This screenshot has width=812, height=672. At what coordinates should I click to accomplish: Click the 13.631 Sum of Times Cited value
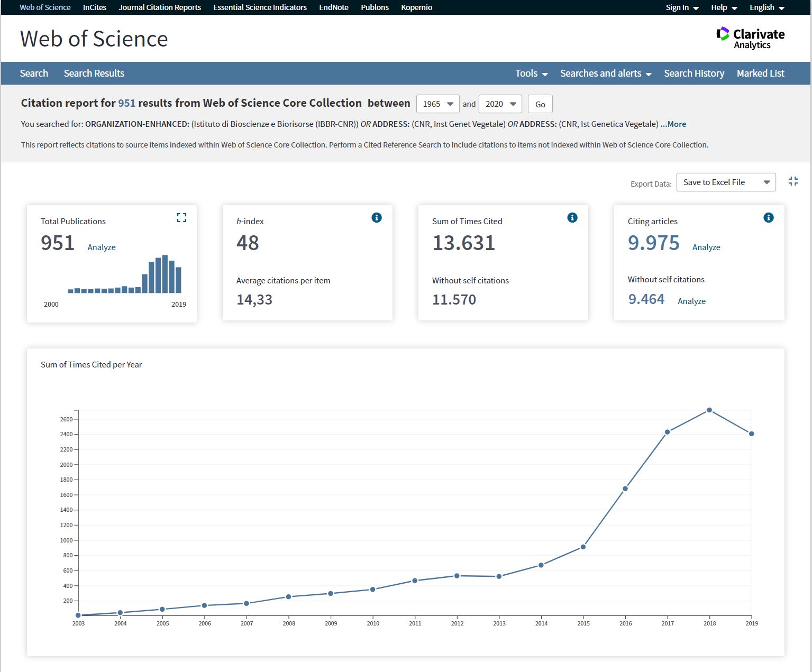tap(464, 243)
